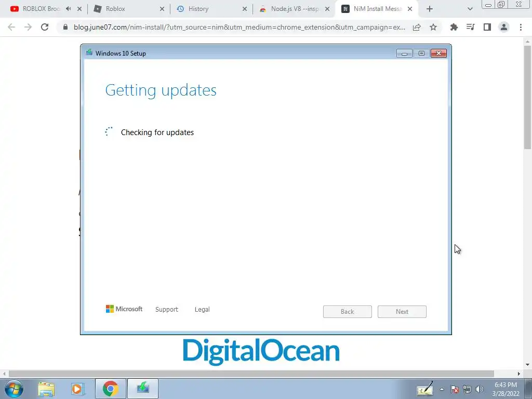Image resolution: width=532 pixels, height=399 pixels.
Task: Mute the ROBLOX tab audio icon
Action: pyautogui.click(x=68, y=9)
